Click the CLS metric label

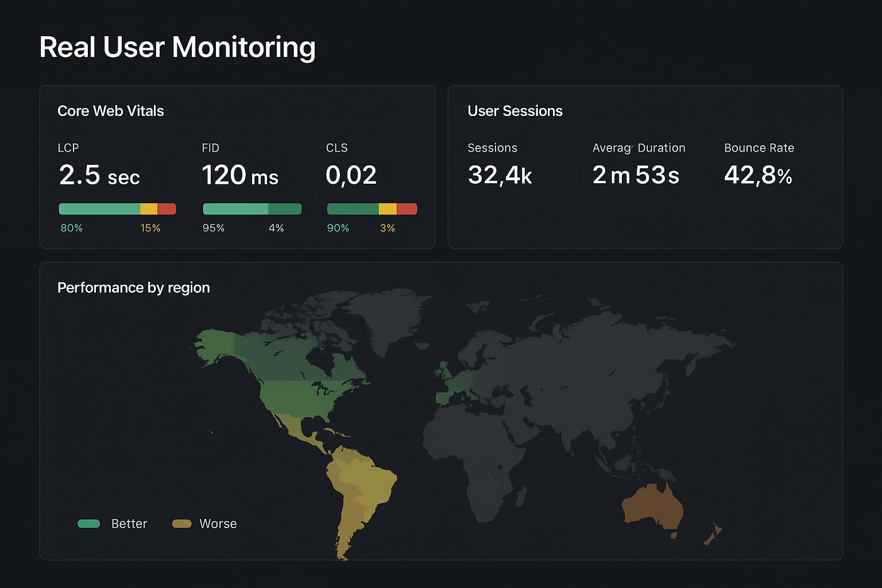tap(337, 148)
